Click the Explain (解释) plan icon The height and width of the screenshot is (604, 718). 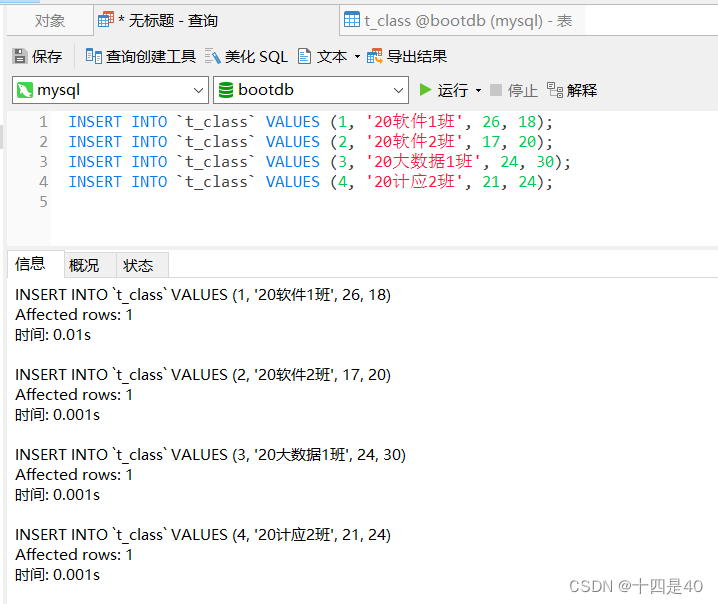click(555, 90)
